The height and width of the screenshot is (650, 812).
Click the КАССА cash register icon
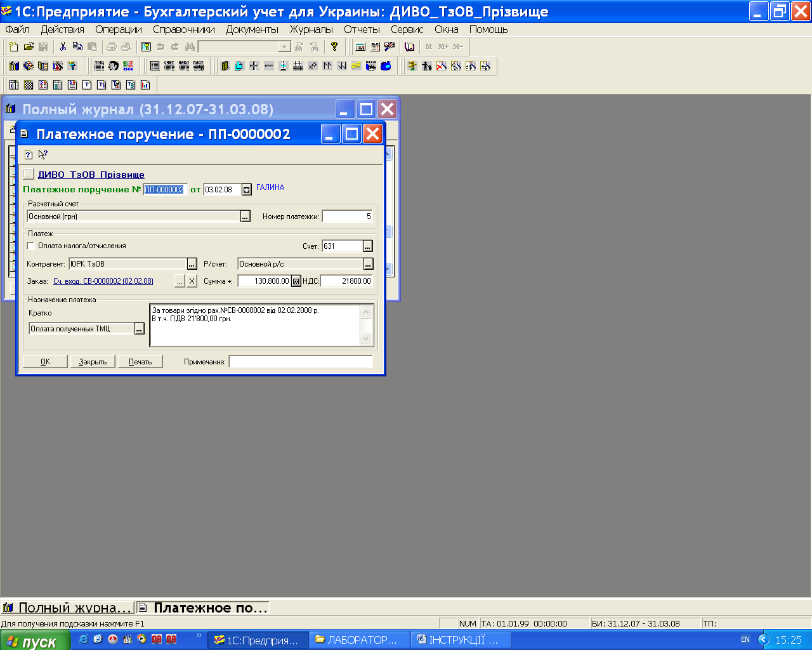pyautogui.click(x=371, y=65)
